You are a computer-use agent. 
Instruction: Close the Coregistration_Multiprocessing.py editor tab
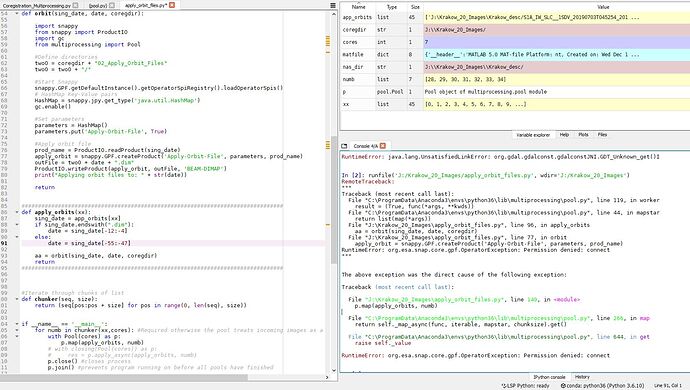pos(75,5)
